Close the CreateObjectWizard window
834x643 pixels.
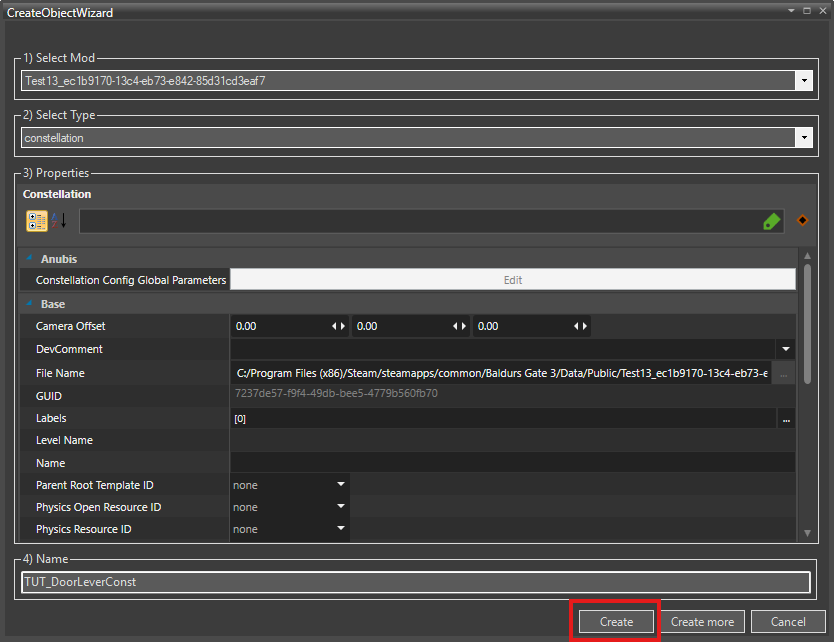click(x=822, y=11)
